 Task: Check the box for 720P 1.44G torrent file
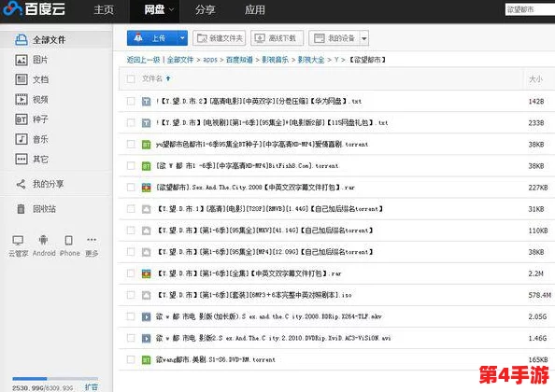coord(131,209)
